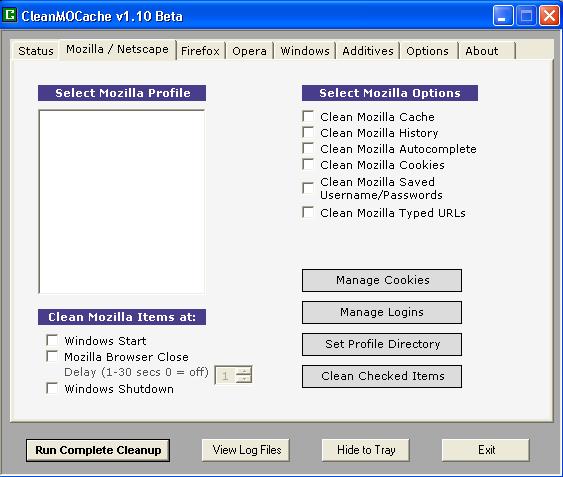Open View Log Files
Screen dimensions: 563x477
(246, 450)
